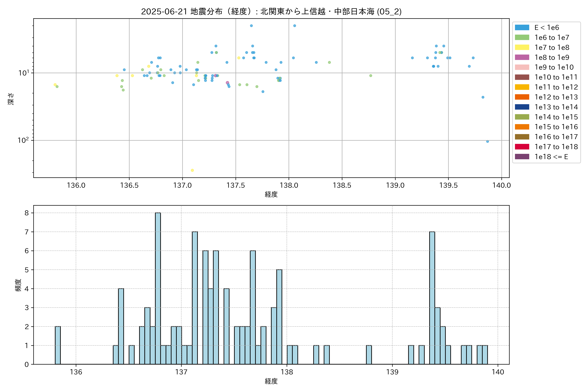Click the yellow scatter point at the bottom
Screen dimensions: 588x392
click(x=192, y=170)
